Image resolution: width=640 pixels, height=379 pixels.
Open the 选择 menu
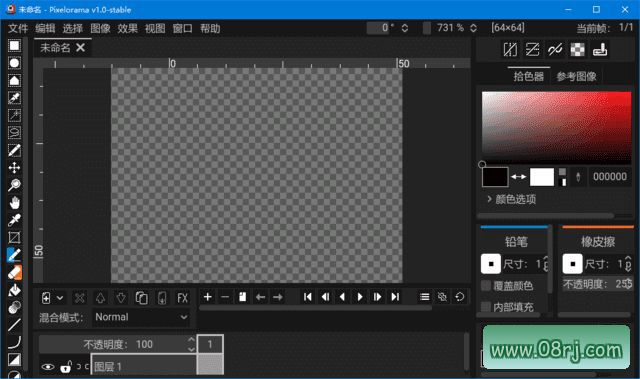coord(73,28)
